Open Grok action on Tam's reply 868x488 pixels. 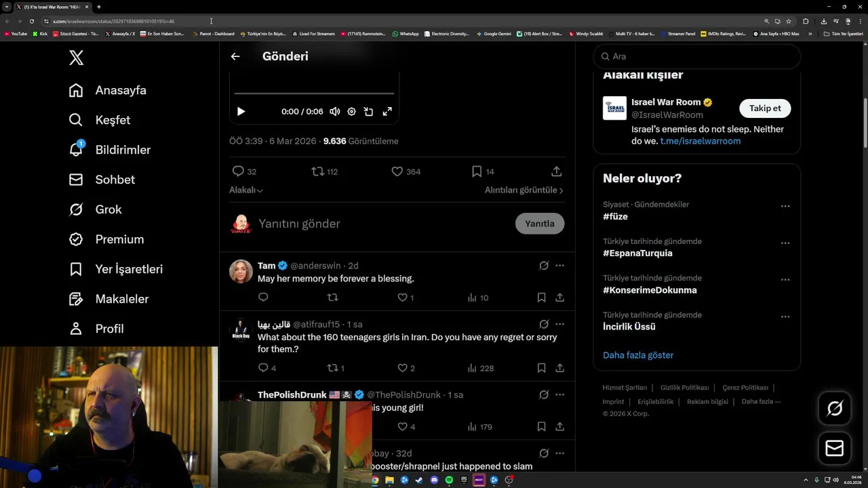pyautogui.click(x=544, y=266)
